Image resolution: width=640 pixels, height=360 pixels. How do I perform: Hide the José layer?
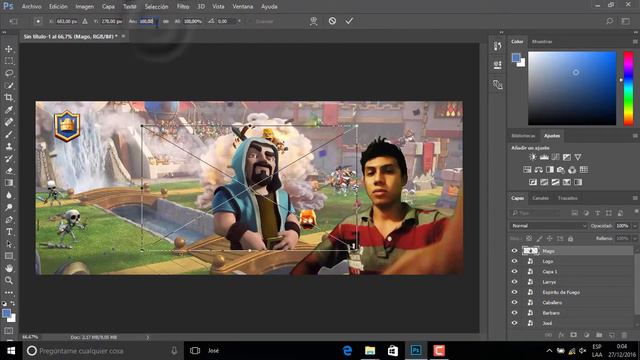coord(514,323)
